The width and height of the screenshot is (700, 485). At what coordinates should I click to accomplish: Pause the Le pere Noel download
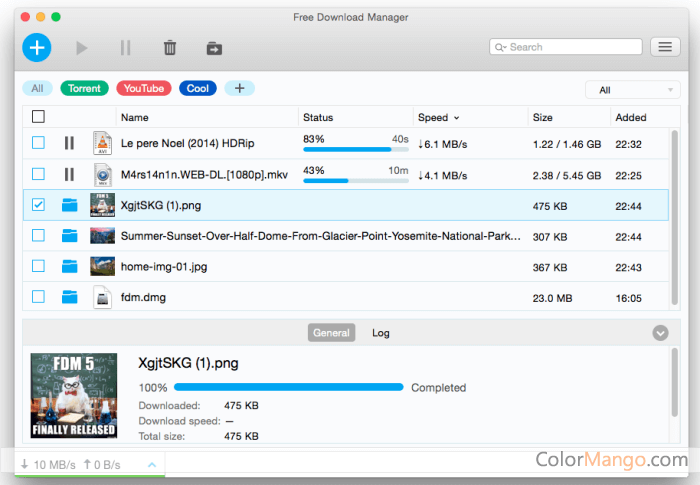69,143
